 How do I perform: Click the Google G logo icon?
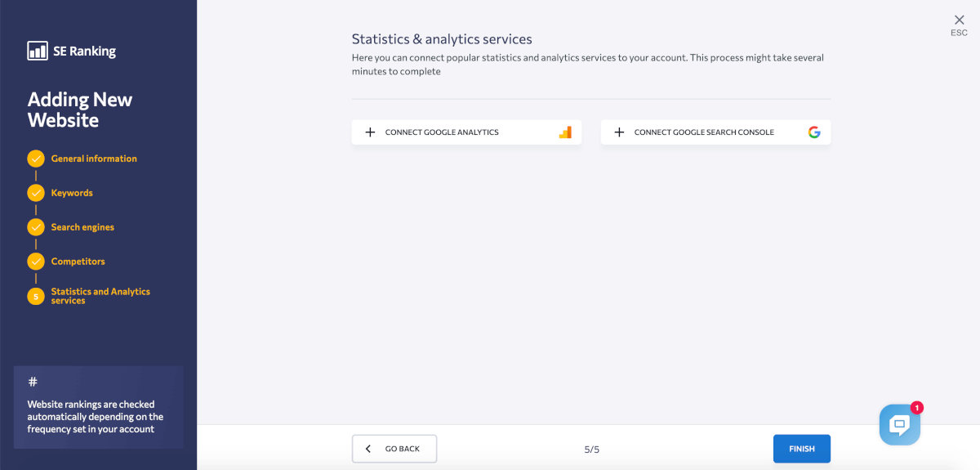(814, 132)
